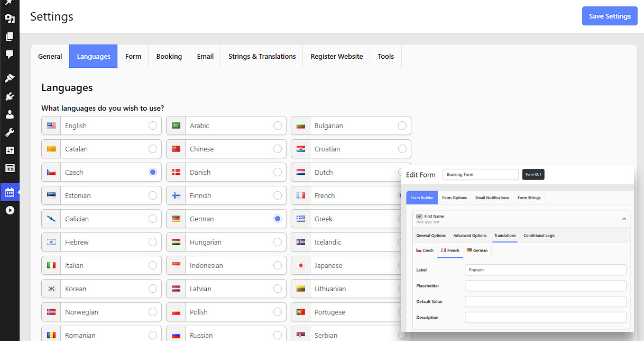
Task: Click the Latvian language row
Action: [x=226, y=289]
